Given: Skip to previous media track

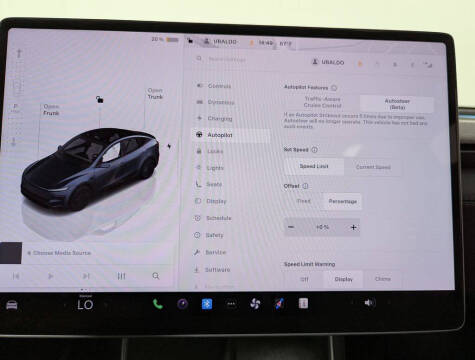Looking at the screenshot, I should coord(16,276).
